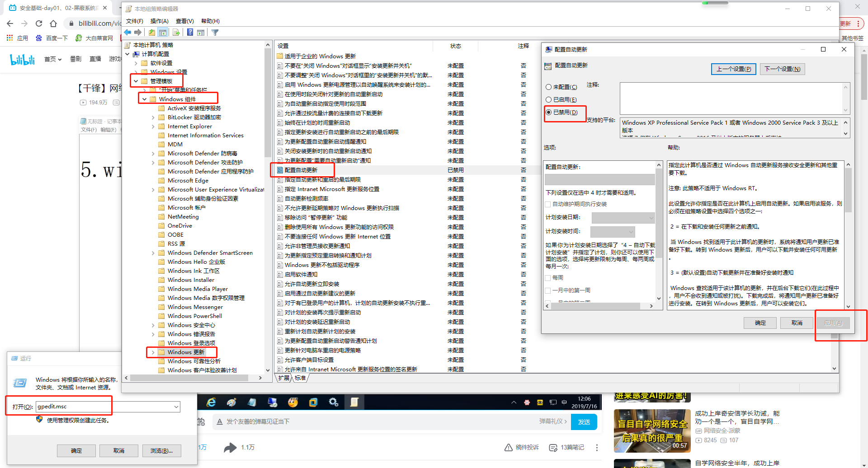Screen dimensions: 868x468
Task: Click the tray overflow chevron in video taskbar
Action: (514, 402)
